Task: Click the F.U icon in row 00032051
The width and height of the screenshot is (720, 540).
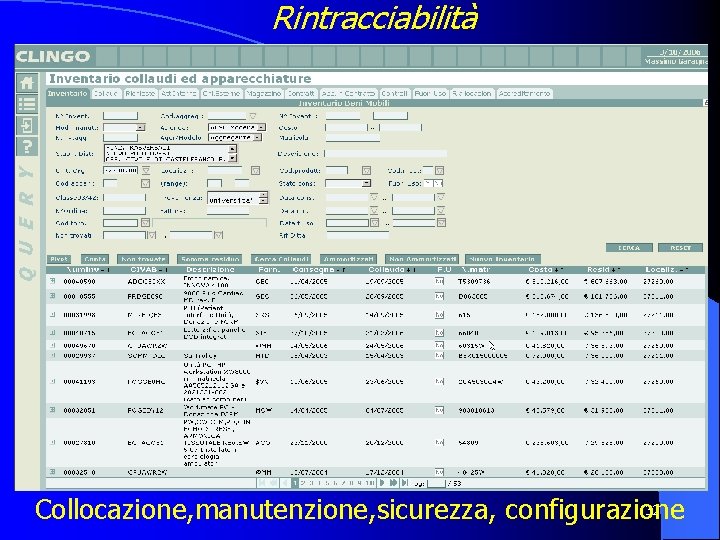Action: pyautogui.click(x=439, y=410)
